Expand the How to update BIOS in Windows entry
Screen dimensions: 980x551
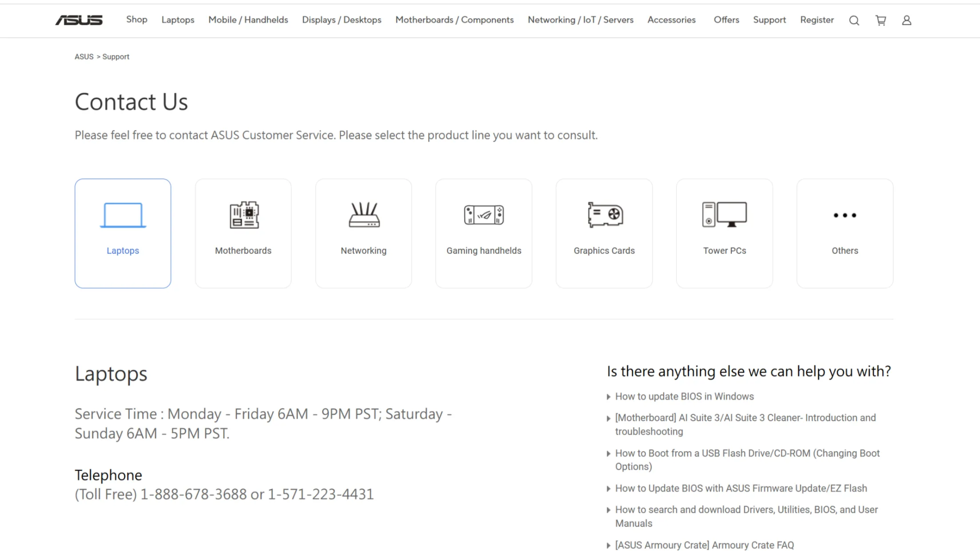point(684,396)
